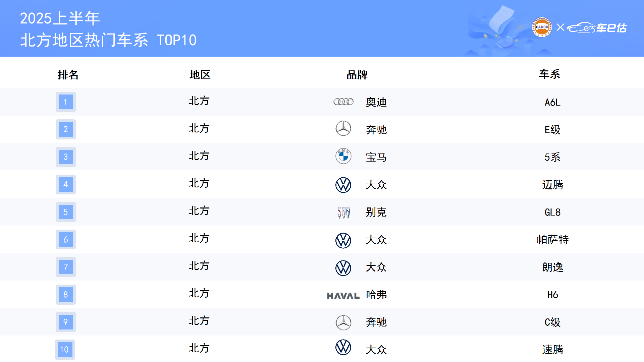
Task: Click the Mercedes-Benz logo beside C级
Action: pyautogui.click(x=343, y=322)
